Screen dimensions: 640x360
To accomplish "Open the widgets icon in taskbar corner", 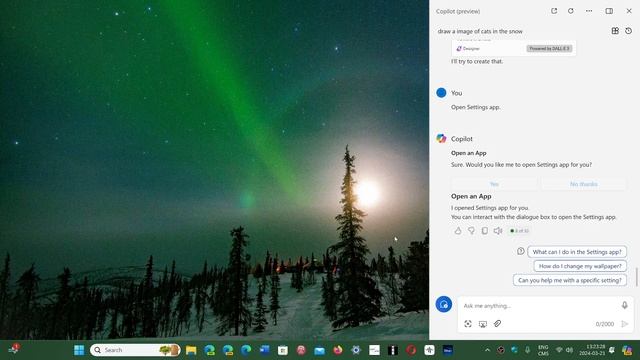I will coord(13,349).
